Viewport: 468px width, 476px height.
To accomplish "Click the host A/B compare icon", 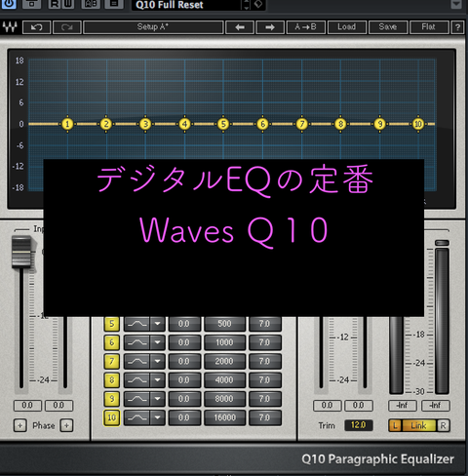I will [x=91, y=4].
